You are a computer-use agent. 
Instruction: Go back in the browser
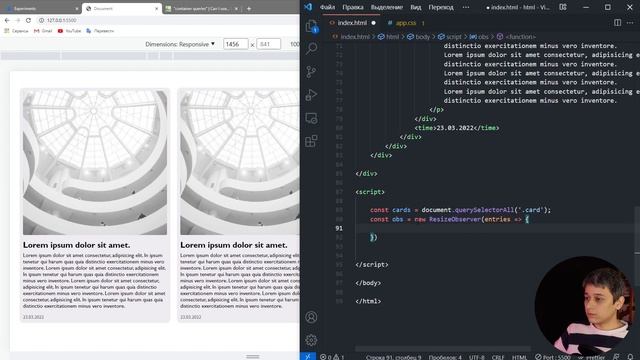click(7, 20)
